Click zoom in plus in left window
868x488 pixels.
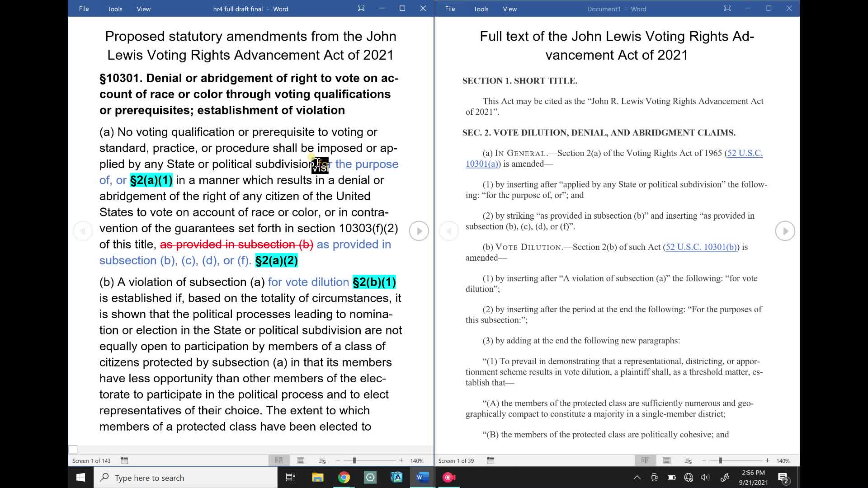[x=401, y=460]
